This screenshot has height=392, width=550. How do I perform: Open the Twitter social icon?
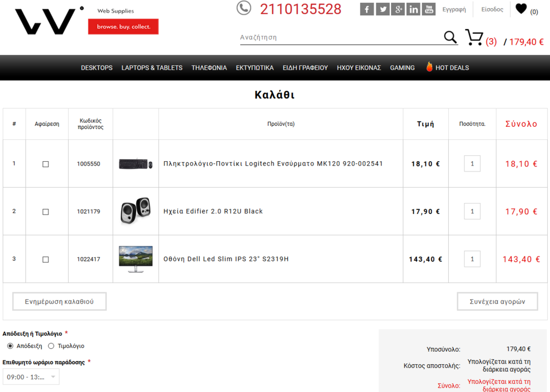[383, 9]
